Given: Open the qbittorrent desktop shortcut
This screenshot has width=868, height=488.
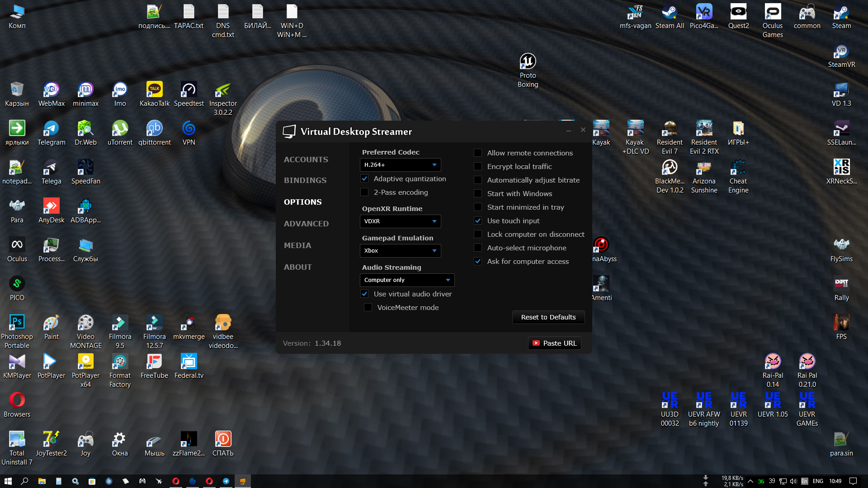Looking at the screenshot, I should (x=155, y=133).
